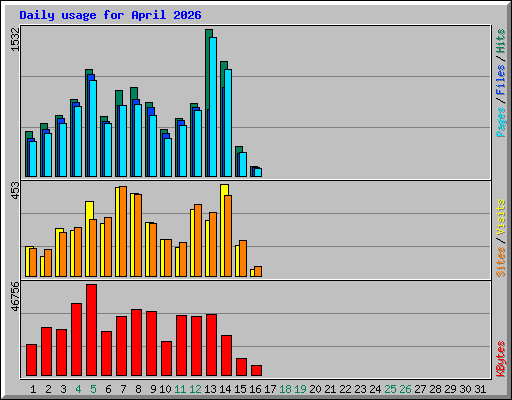Image resolution: width=512 pixels, height=400 pixels.
Task: Click the red KBytes bar for day 1
Action: point(31,360)
